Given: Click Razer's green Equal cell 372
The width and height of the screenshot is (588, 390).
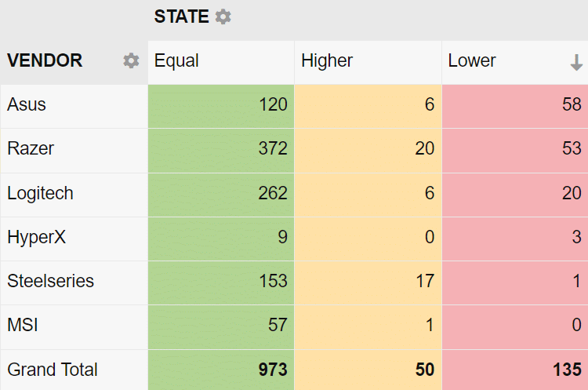Looking at the screenshot, I should (273, 148).
